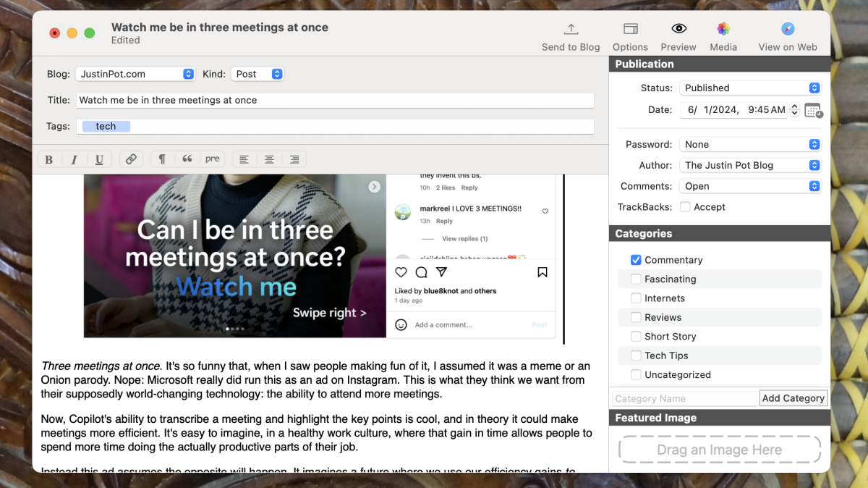The width and height of the screenshot is (868, 488).
Task: Open the Options panel icon
Action: click(630, 29)
